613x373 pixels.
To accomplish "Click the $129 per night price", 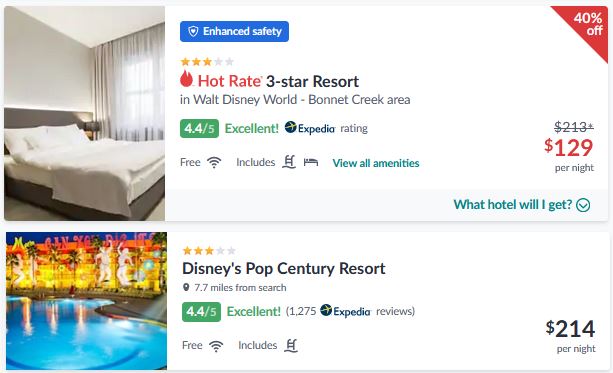I will [569, 148].
